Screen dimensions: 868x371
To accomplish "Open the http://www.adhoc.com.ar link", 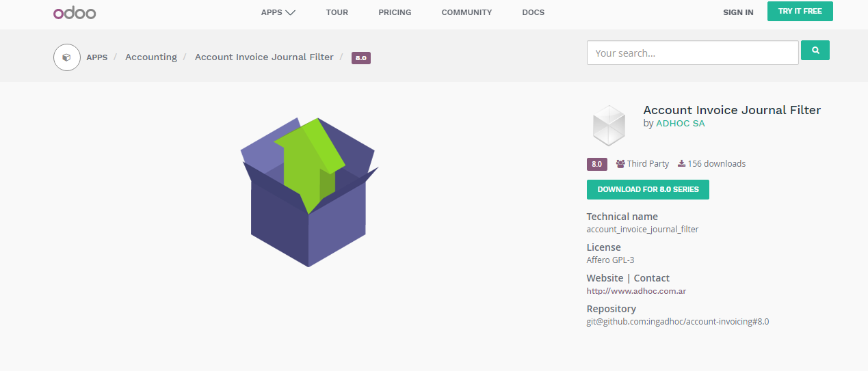I will pyautogui.click(x=636, y=291).
